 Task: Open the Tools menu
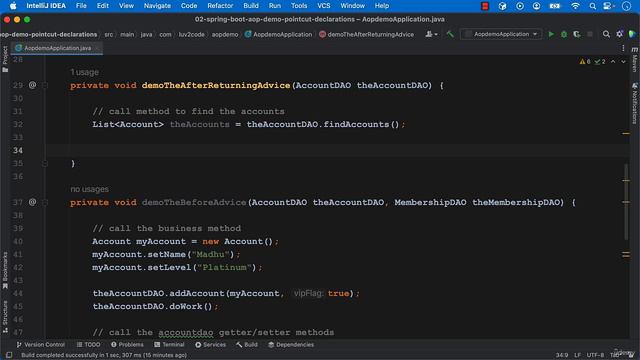point(299,6)
